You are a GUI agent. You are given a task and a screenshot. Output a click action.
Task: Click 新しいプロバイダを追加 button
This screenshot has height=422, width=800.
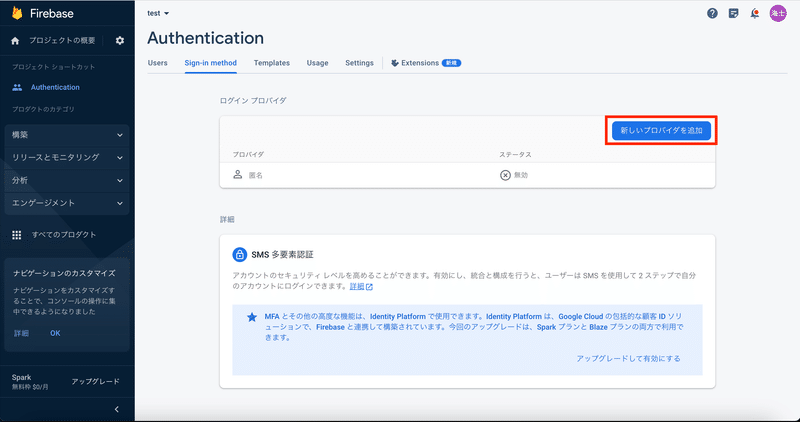pos(661,131)
